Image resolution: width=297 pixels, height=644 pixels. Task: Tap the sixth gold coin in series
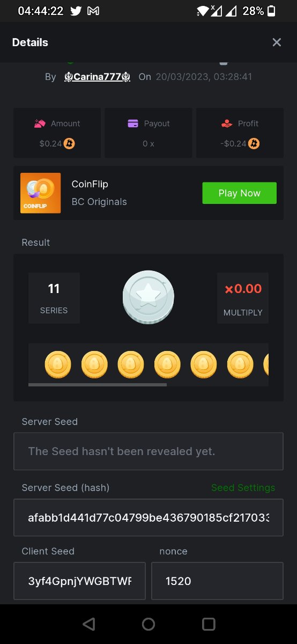[240, 365]
